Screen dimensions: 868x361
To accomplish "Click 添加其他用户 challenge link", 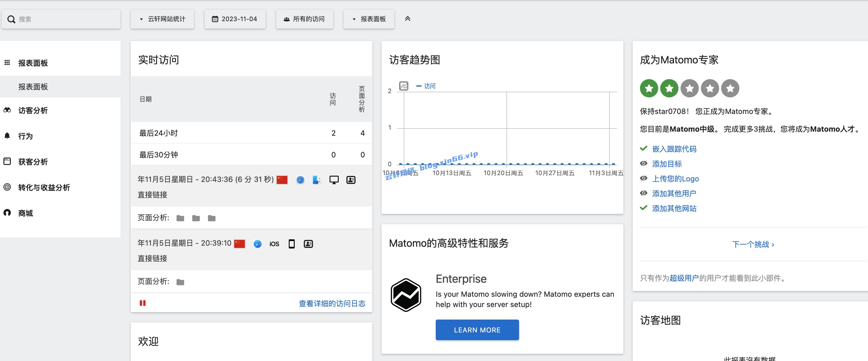I will [x=674, y=193].
